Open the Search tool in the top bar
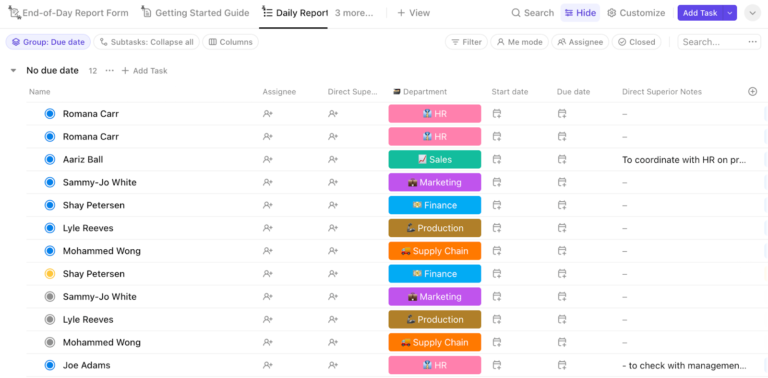768x378 pixels. [x=532, y=13]
